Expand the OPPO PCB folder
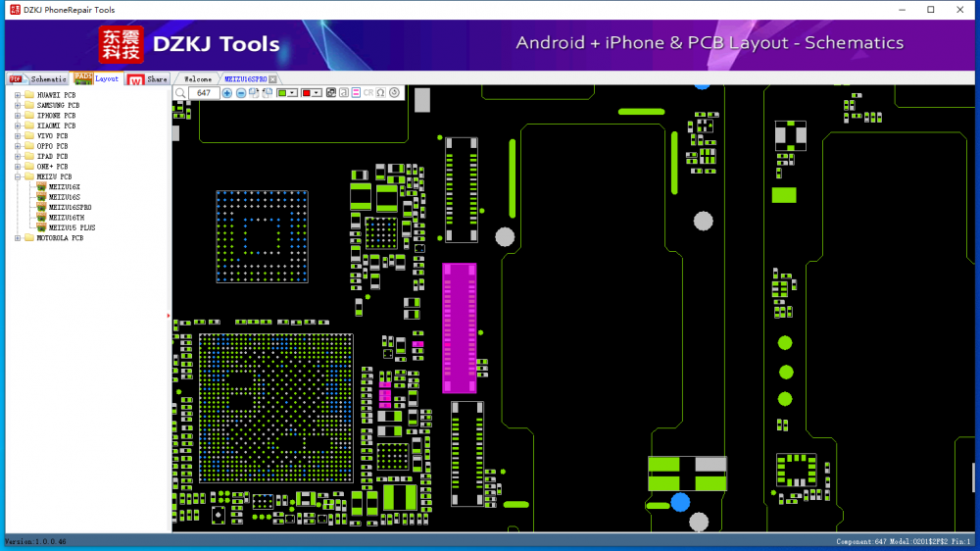Viewport: 980px width, 551px height. click(18, 146)
